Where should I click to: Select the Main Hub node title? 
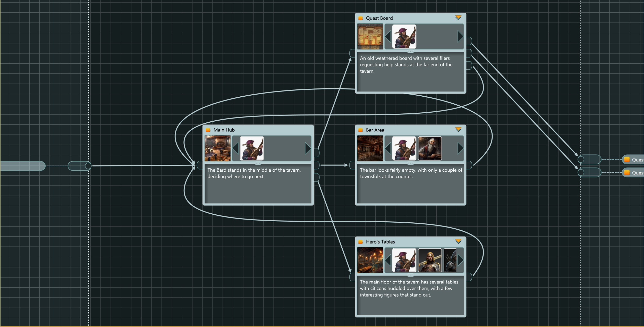[x=224, y=130]
